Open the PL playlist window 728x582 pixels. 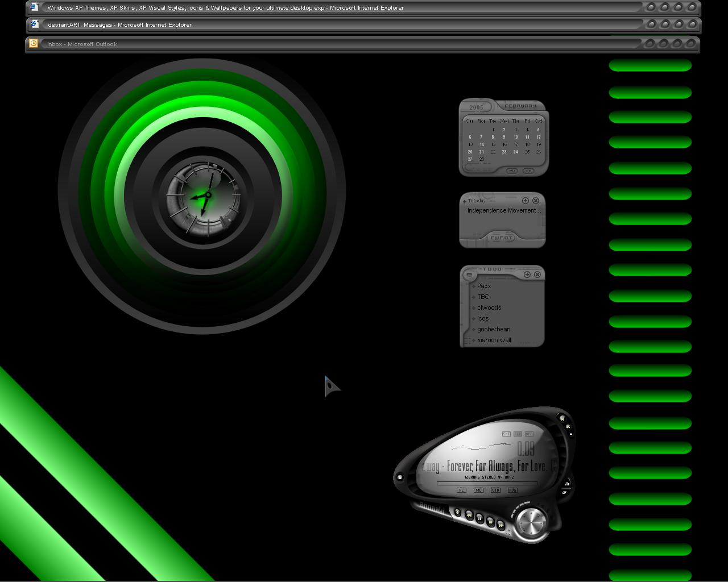pyautogui.click(x=461, y=490)
